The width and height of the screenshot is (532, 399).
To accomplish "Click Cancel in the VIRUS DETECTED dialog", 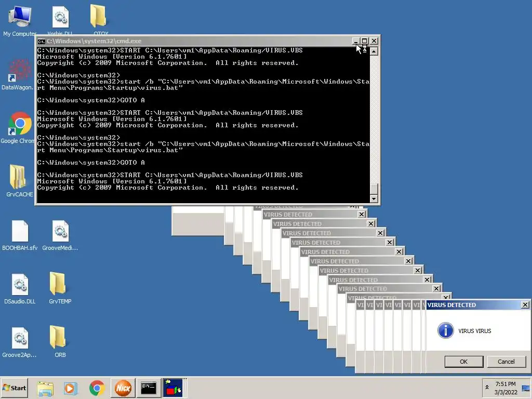I will [506, 362].
